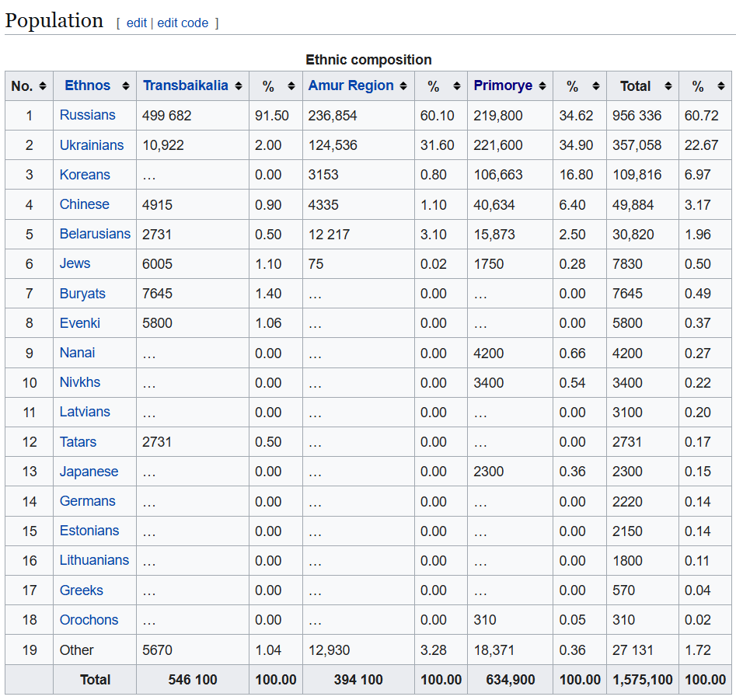
Task: Select the Other row label
Action: [95, 650]
